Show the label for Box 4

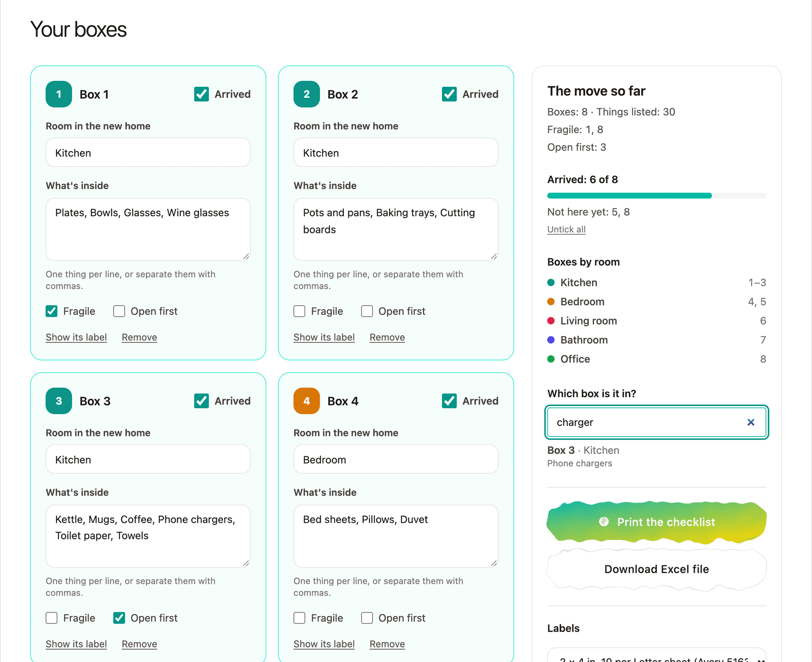click(324, 644)
